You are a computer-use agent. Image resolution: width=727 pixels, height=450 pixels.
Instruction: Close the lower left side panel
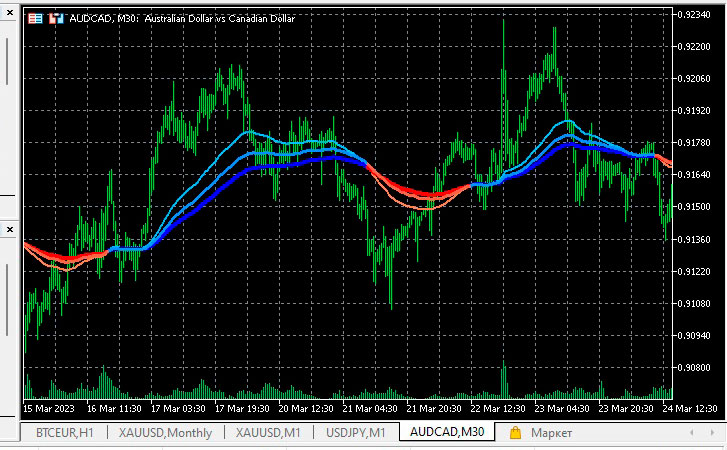point(8,230)
